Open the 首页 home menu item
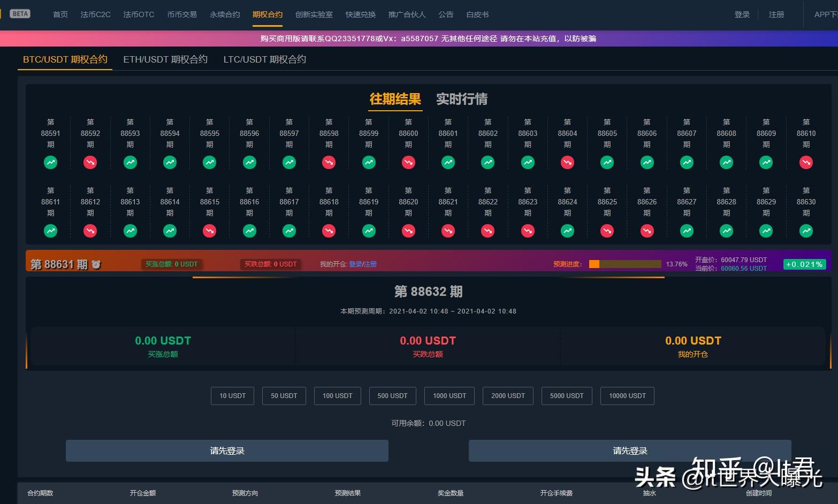Screen dimensions: 838x504 click(60, 14)
